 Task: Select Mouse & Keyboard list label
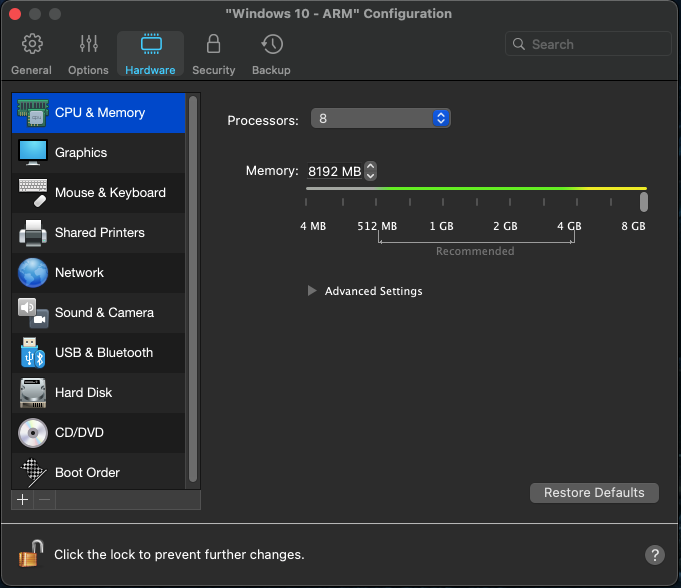click(110, 193)
